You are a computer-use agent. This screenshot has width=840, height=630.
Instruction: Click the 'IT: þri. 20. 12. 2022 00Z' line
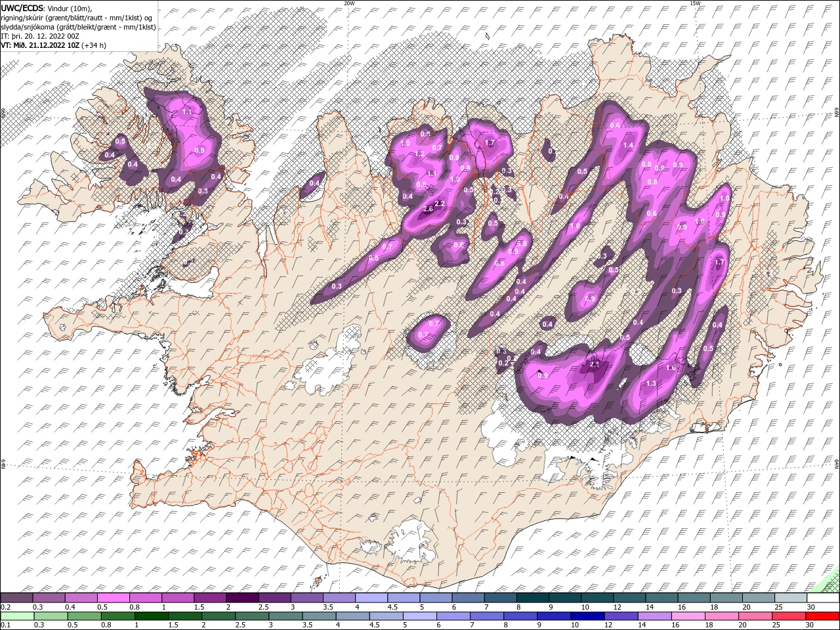41,36
